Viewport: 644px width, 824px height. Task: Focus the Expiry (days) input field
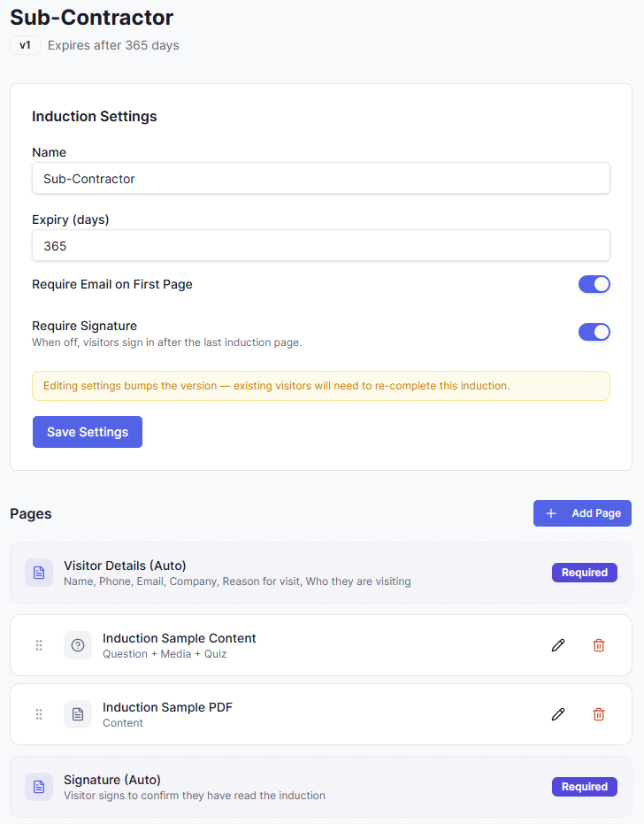(x=321, y=246)
